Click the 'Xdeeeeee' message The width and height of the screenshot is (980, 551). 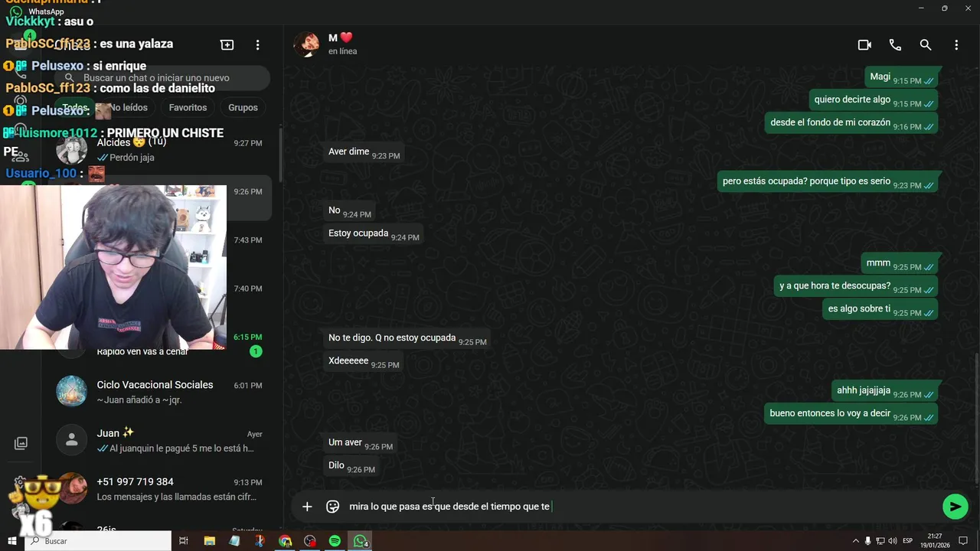364,361
